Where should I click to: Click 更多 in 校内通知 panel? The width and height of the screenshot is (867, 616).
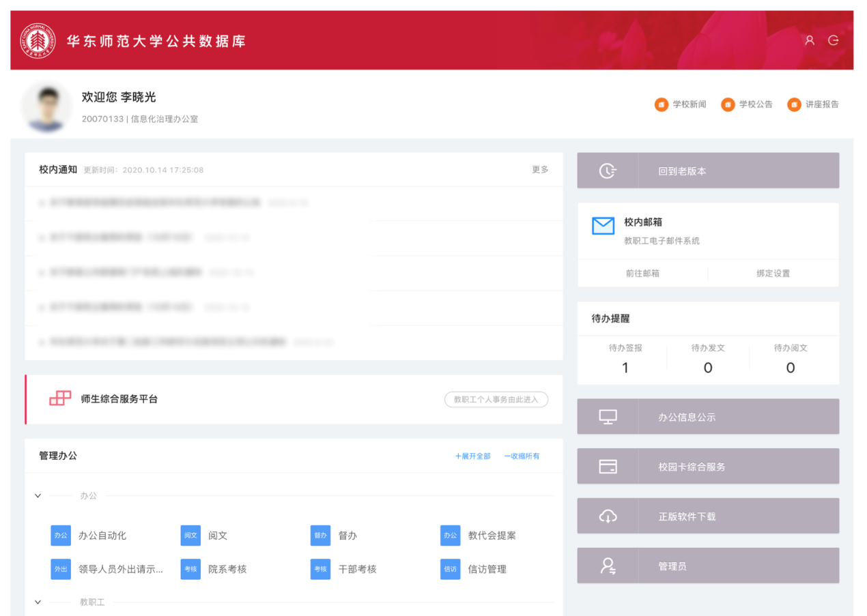[540, 169]
